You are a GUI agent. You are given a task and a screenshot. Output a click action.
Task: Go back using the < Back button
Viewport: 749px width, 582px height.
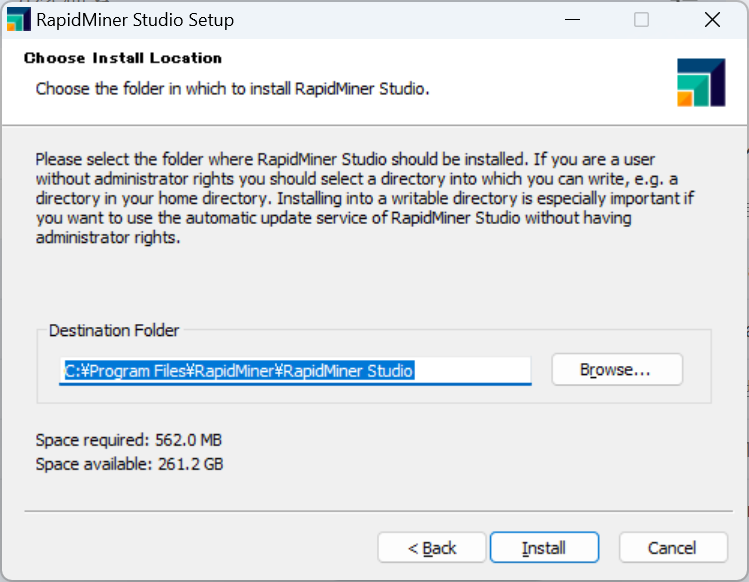432,548
